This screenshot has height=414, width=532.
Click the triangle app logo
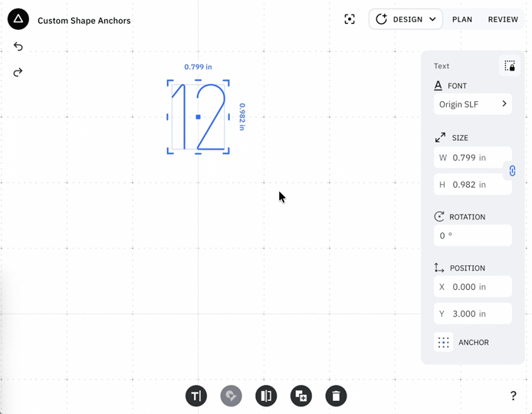tap(18, 20)
